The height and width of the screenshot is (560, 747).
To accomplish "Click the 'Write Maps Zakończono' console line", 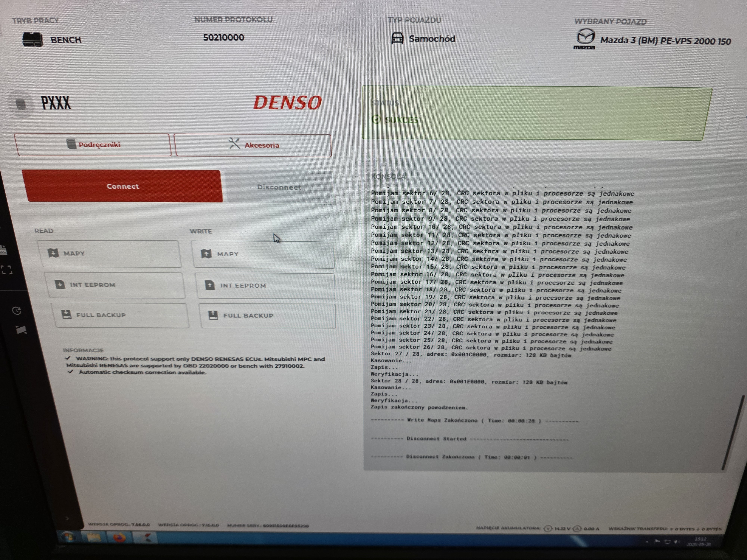I will pos(475,421).
